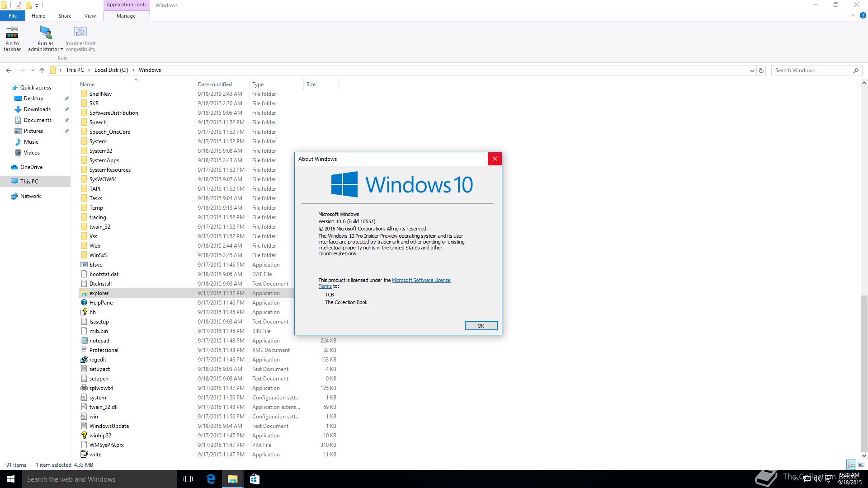
Task: Open the Run as administrator dropdown arrow
Action: [x=61, y=50]
